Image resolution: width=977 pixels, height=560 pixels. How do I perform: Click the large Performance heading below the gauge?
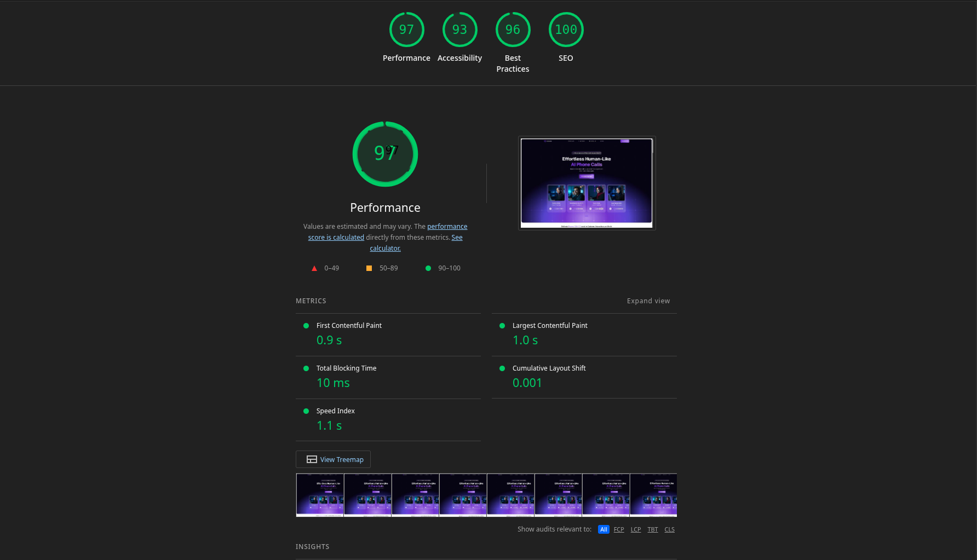tap(385, 208)
